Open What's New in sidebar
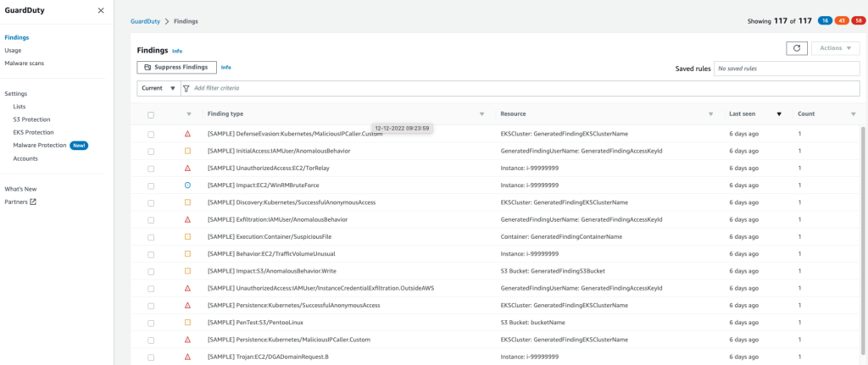The height and width of the screenshot is (365, 868). click(20, 189)
